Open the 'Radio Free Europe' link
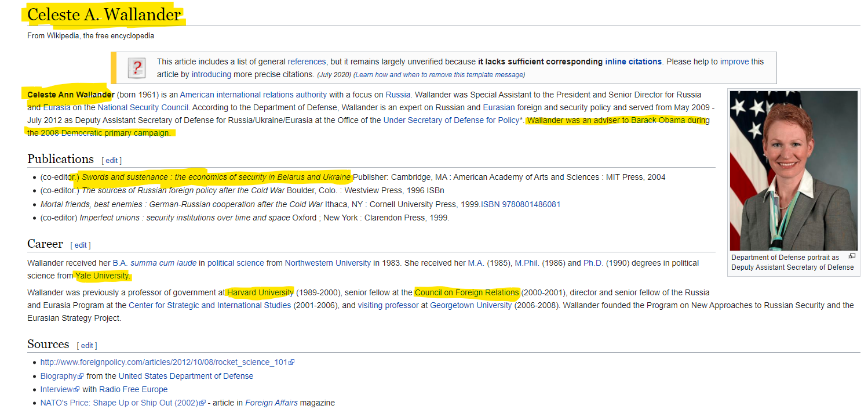The width and height of the screenshot is (868, 409). [133, 389]
